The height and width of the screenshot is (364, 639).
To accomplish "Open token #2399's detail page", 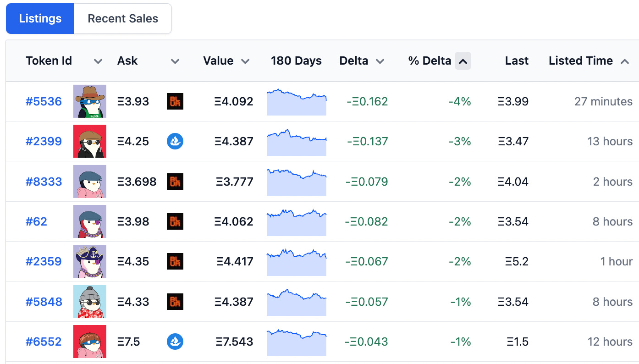I will pyautogui.click(x=44, y=141).
